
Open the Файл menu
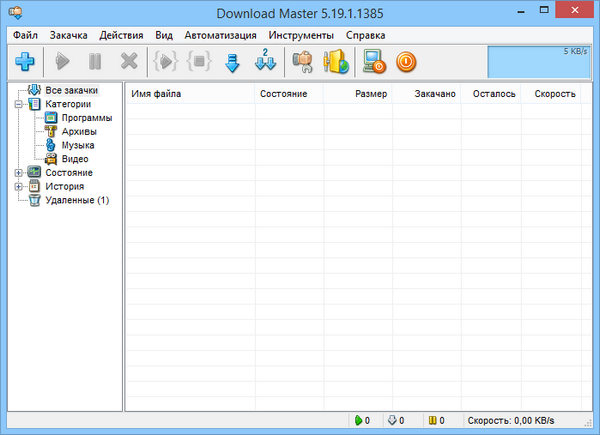(26, 34)
